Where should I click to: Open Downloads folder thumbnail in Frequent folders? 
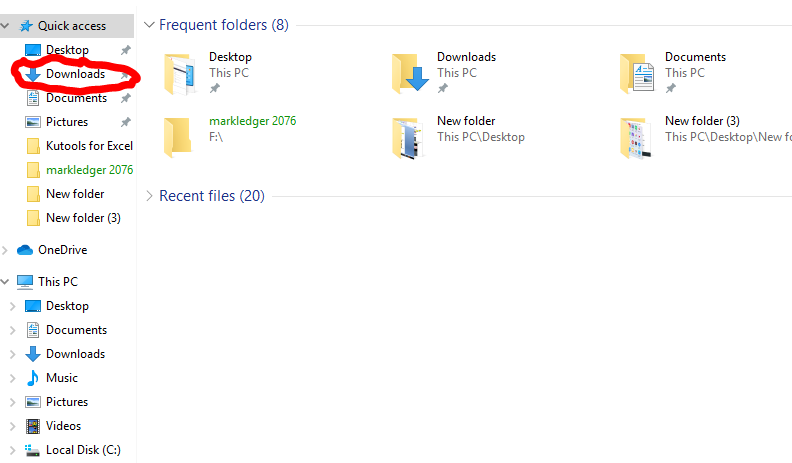410,73
